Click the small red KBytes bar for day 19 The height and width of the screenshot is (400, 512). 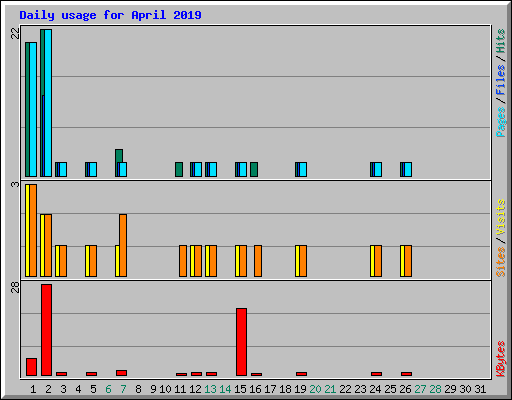(x=301, y=374)
